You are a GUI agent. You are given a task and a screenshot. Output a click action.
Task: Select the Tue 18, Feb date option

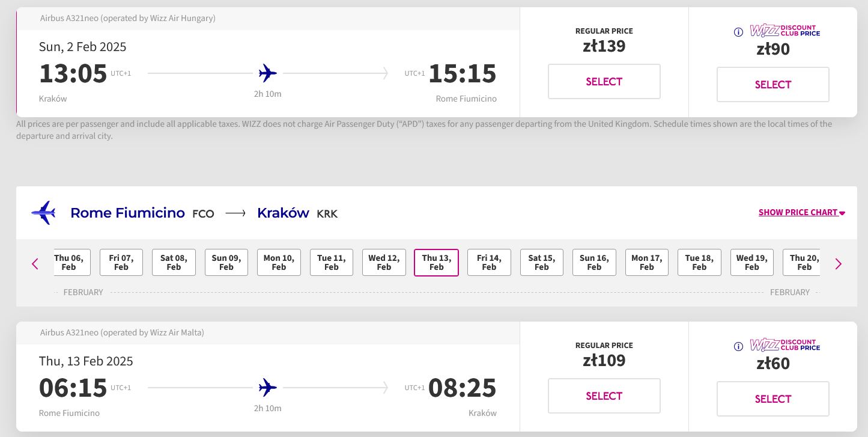click(x=699, y=263)
